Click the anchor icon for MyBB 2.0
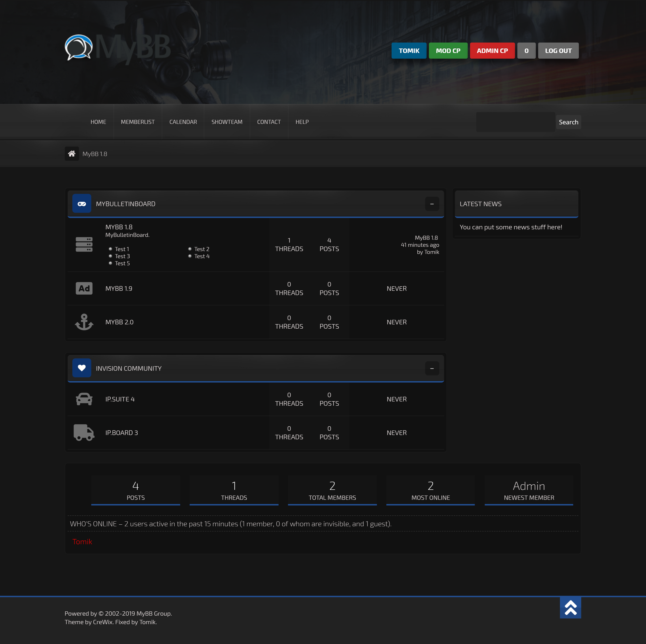Image resolution: width=646 pixels, height=644 pixels. (84, 322)
